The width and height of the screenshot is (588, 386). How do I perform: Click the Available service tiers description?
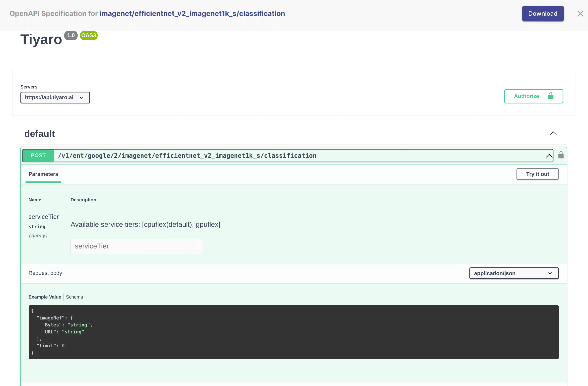(146, 225)
